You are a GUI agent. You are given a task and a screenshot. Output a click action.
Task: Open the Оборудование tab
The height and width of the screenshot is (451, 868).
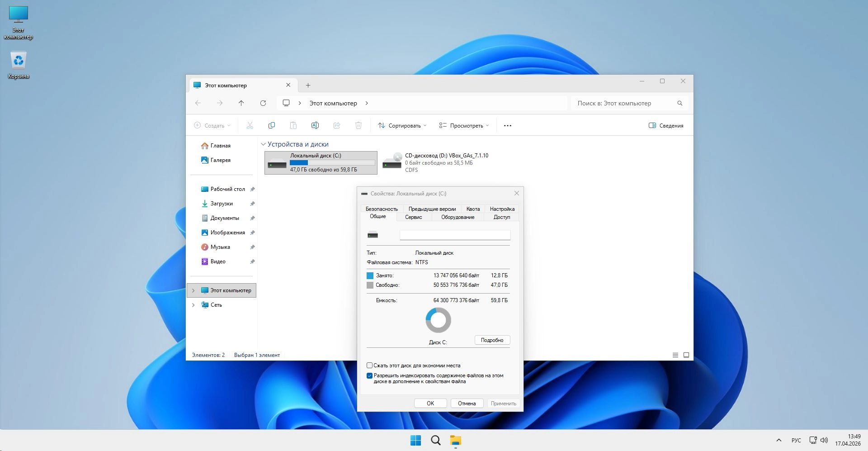pos(458,217)
